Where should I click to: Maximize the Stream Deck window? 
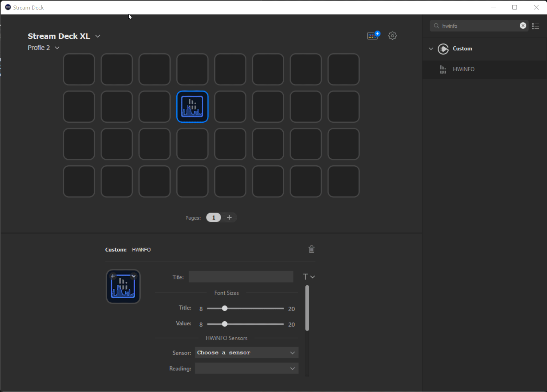515,7
